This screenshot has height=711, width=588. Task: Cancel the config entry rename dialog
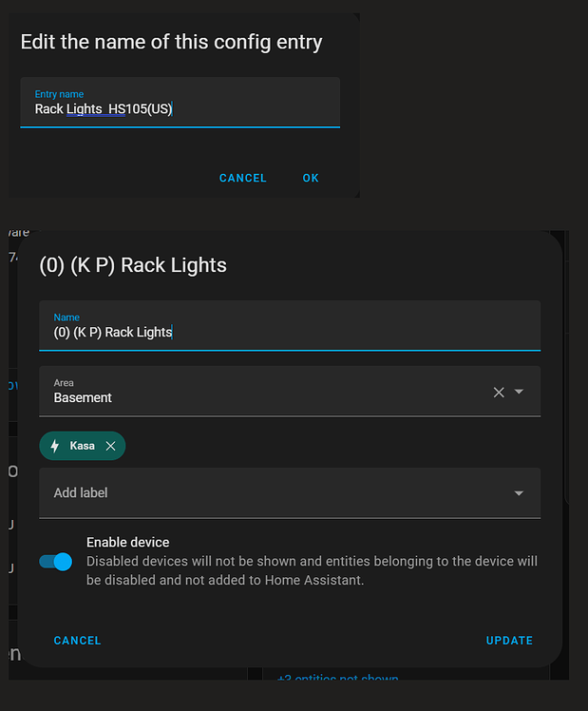(243, 178)
